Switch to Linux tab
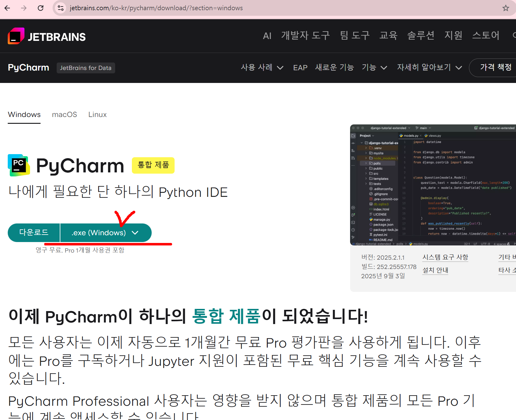The width and height of the screenshot is (516, 420). 98,115
